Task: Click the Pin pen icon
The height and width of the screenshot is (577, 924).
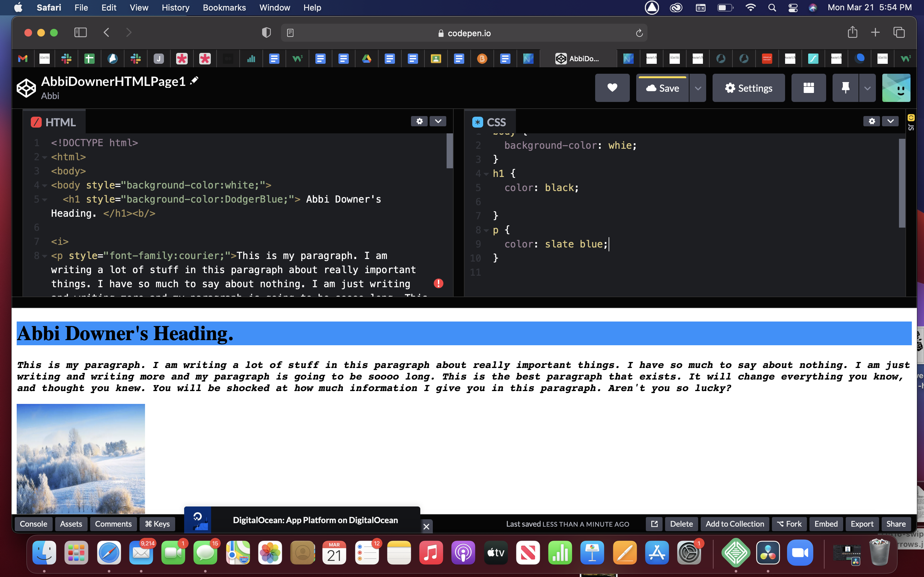Action: (x=845, y=88)
